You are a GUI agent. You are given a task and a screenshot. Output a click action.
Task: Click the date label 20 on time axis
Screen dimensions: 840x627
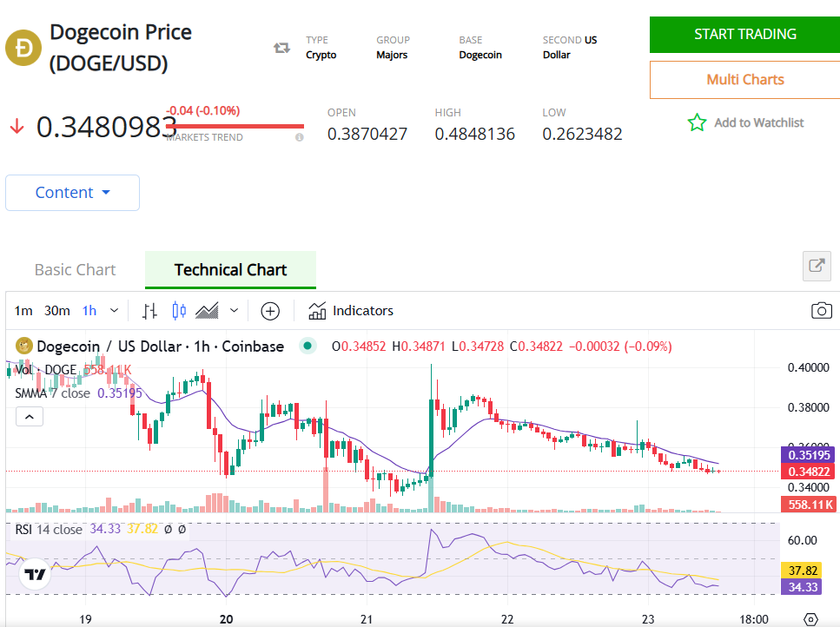pyautogui.click(x=226, y=619)
